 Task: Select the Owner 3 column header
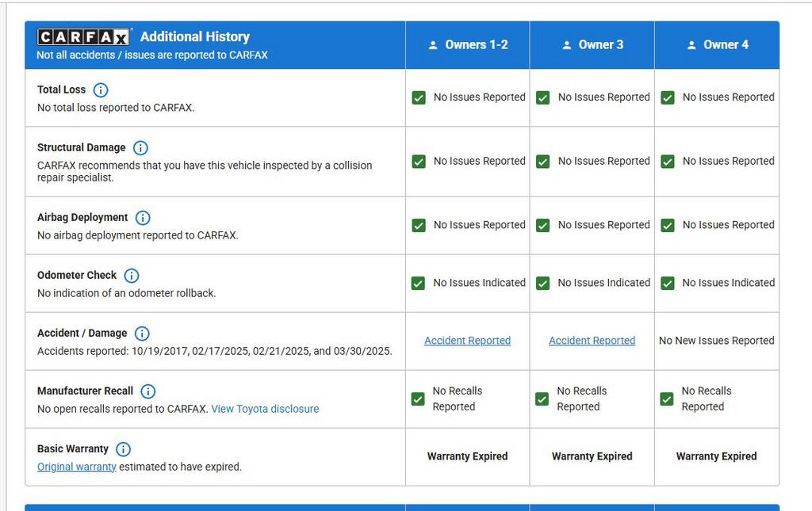coord(592,45)
